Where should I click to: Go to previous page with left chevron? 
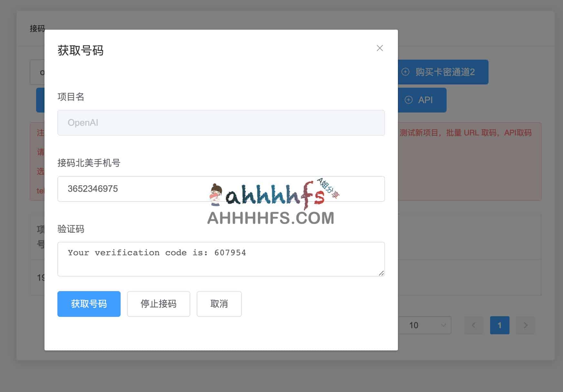[x=474, y=325]
